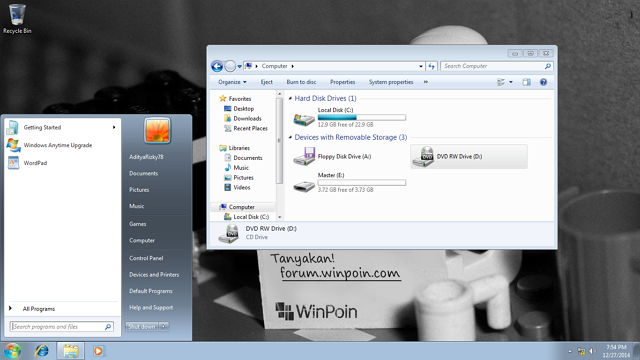Click Search programs and files box
Screen dimensions: 640x360
[61, 327]
